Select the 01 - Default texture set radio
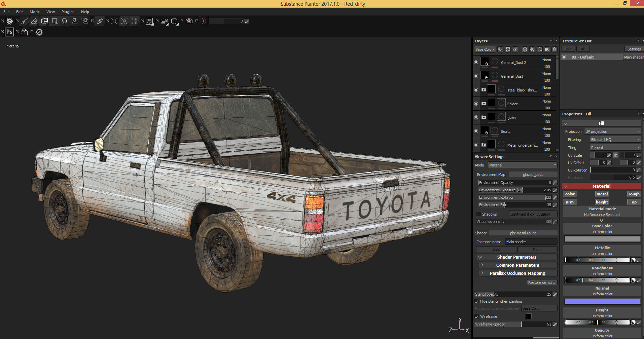This screenshot has width=644, height=339. pyautogui.click(x=564, y=57)
